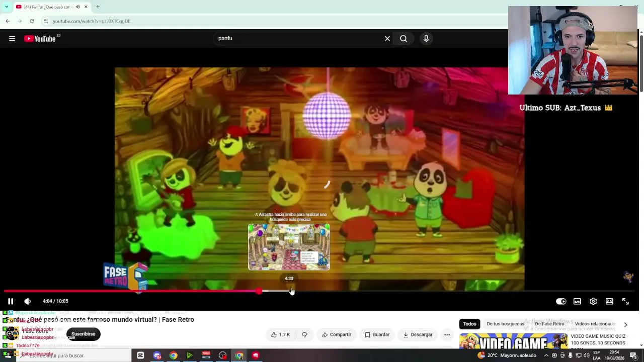Open the Fase Retro channel avatar
Screen dimensions: 644x362
pos(13,334)
